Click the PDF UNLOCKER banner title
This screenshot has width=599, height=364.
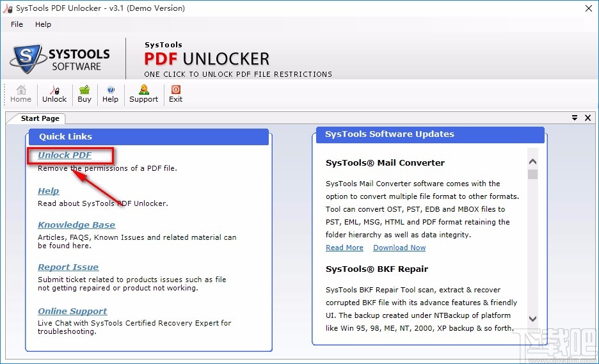click(x=207, y=59)
